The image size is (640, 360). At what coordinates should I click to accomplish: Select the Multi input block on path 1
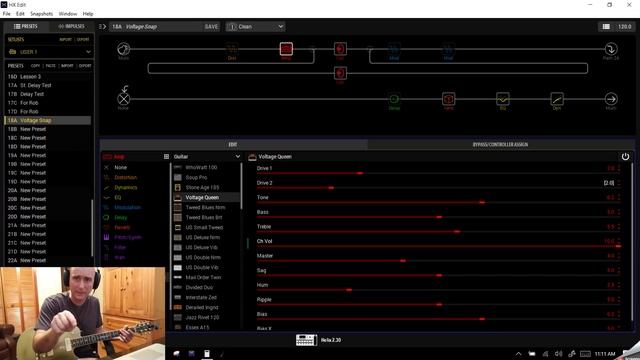(x=124, y=49)
